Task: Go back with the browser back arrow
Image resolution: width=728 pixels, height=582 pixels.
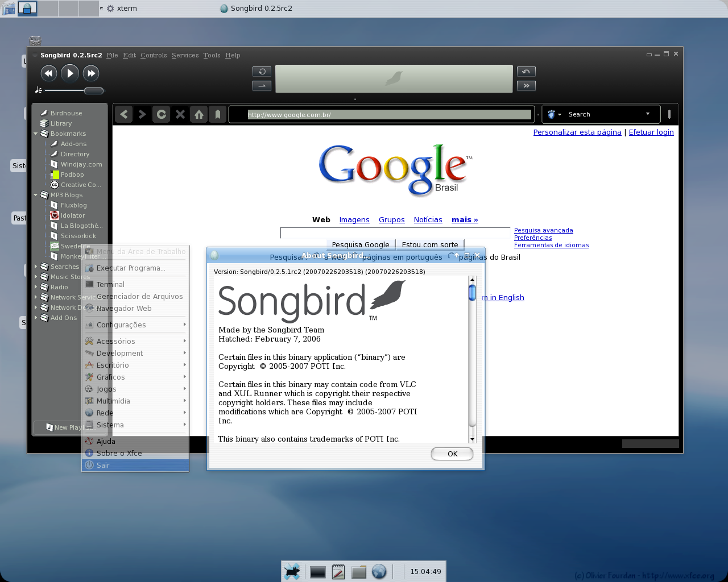Action: 124,114
